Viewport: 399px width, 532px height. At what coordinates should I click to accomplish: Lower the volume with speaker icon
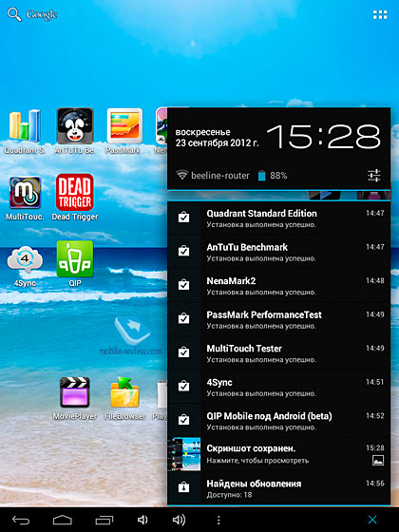click(142, 520)
